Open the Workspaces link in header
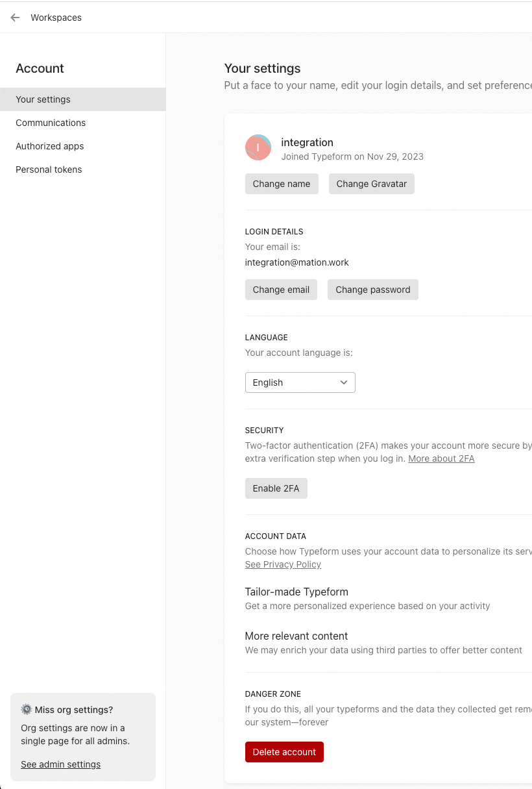The width and height of the screenshot is (532, 789). coord(56,18)
